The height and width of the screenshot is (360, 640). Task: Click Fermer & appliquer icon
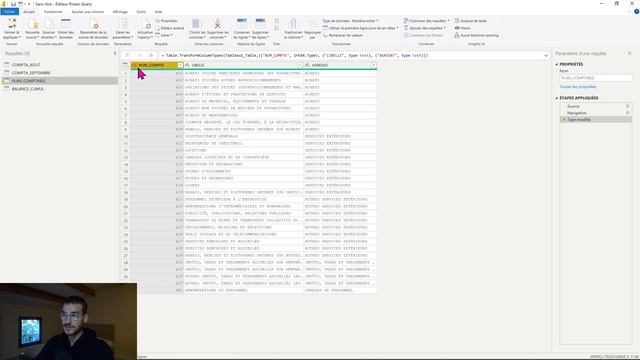(x=12, y=24)
